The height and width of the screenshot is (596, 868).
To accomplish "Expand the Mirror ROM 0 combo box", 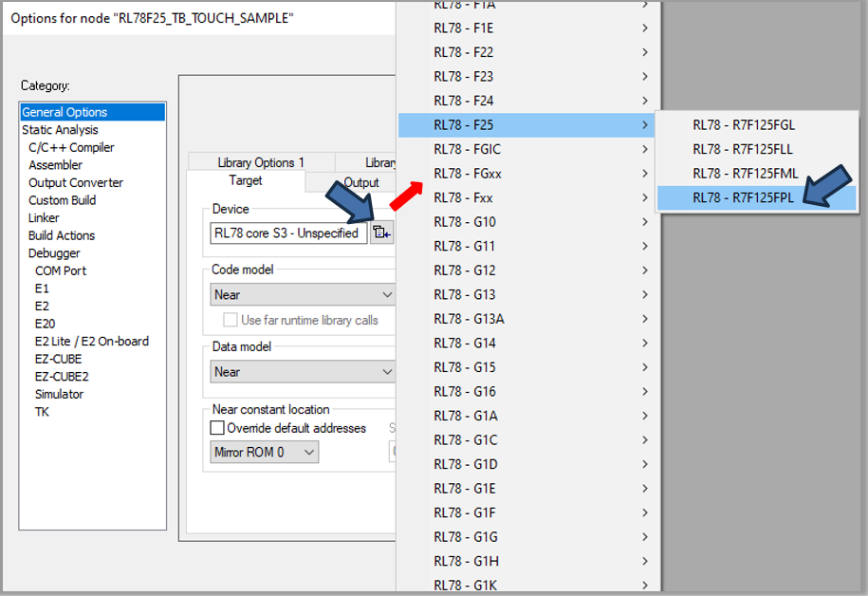I will click(265, 453).
